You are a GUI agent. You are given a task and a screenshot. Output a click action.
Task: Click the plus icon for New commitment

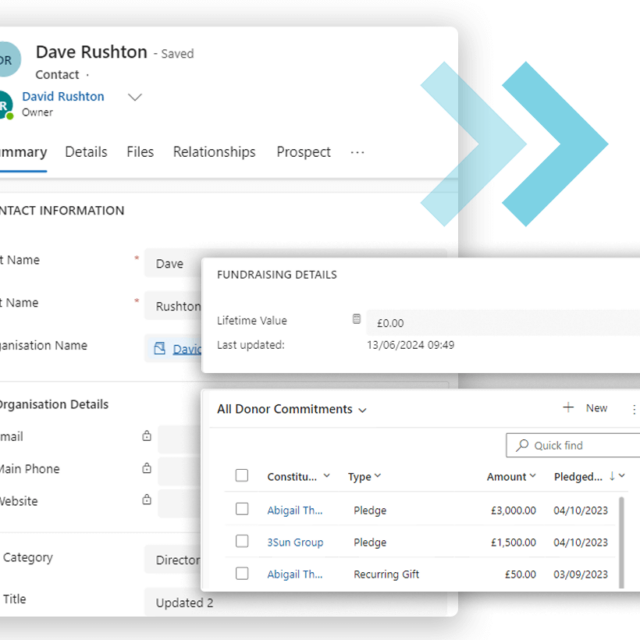point(568,408)
